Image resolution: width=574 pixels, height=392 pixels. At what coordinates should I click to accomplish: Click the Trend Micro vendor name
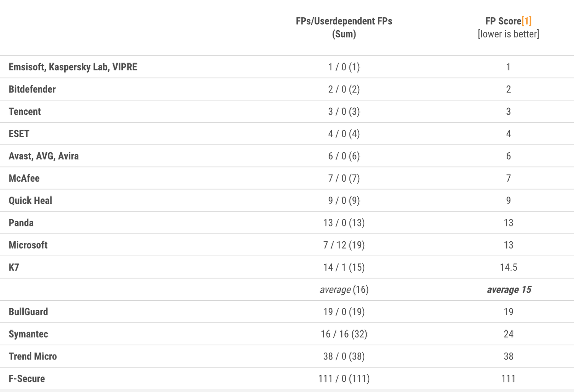(33, 356)
